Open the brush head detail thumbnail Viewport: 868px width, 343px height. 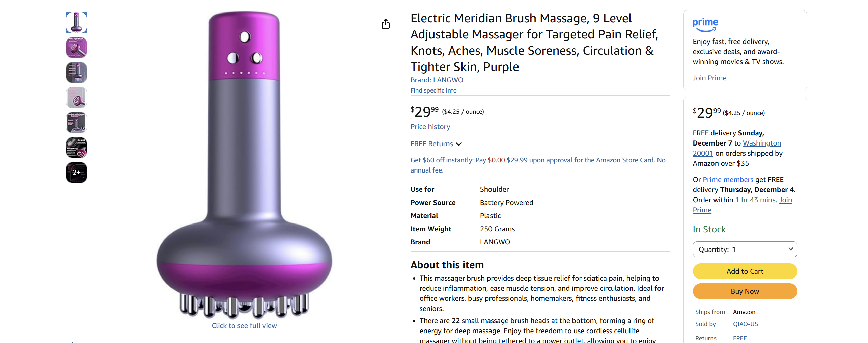(x=77, y=48)
